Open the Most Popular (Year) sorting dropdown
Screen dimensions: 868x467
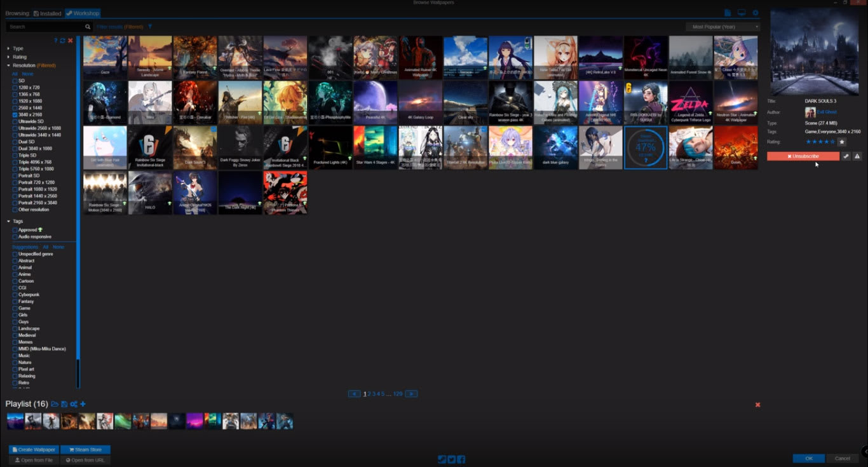(721, 26)
